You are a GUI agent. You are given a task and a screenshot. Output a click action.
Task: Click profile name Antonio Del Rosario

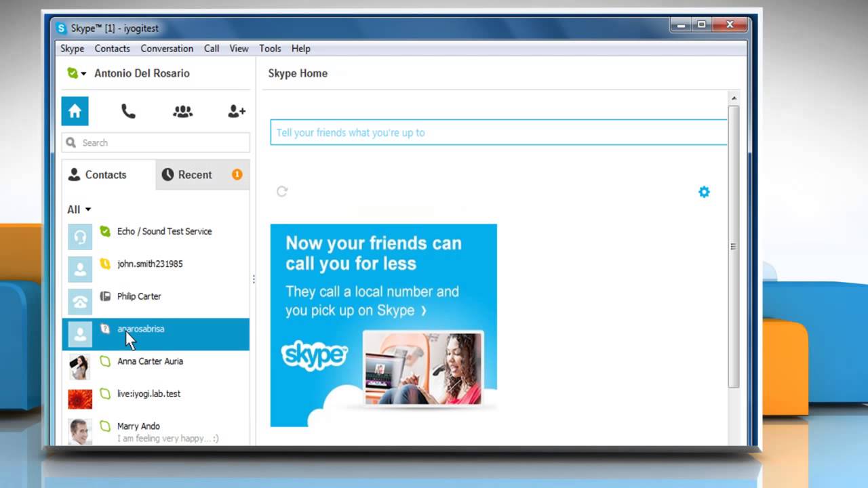point(142,73)
